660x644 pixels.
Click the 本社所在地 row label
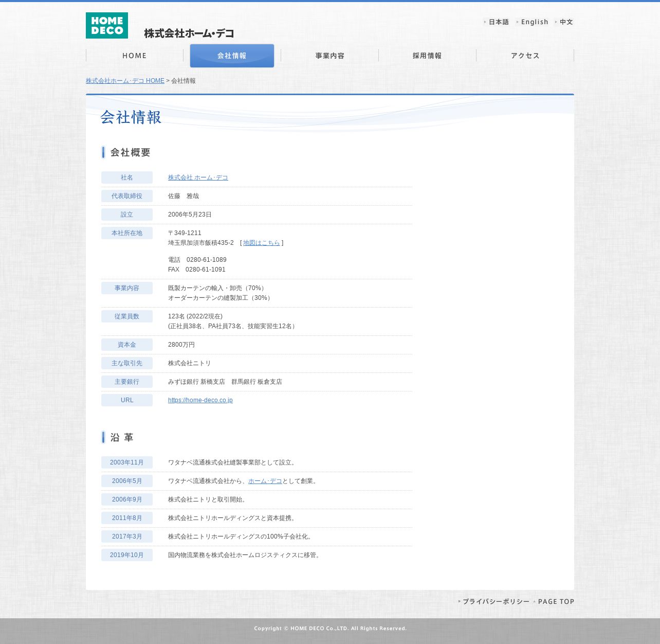pyautogui.click(x=127, y=233)
